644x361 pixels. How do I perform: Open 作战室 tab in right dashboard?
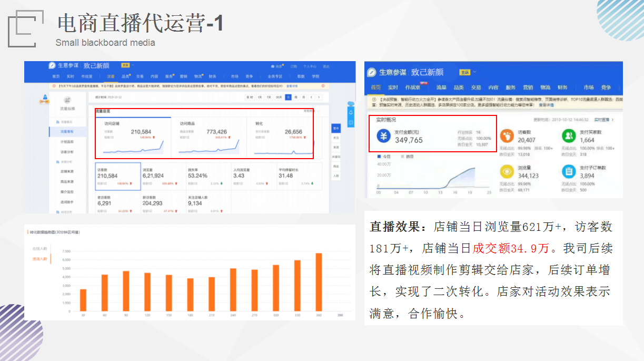point(413,87)
